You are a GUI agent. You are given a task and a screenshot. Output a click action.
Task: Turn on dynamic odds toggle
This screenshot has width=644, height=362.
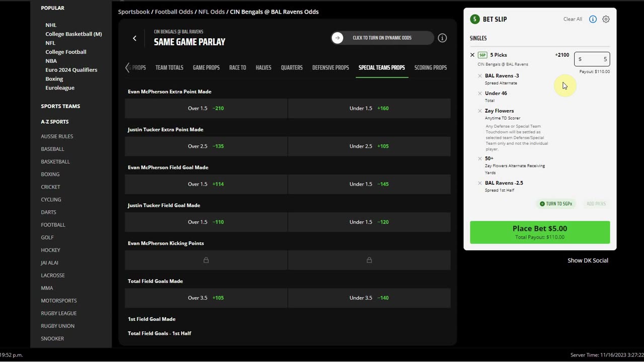click(x=382, y=38)
